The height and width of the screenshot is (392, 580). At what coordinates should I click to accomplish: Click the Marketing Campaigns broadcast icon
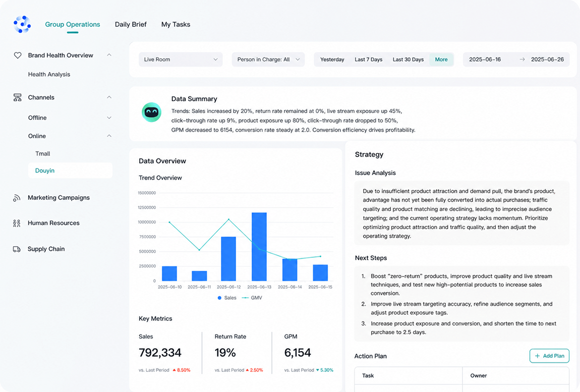point(17,198)
